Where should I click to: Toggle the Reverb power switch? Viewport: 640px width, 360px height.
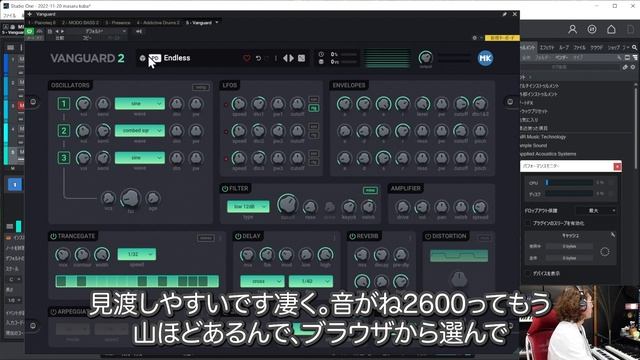(352, 236)
